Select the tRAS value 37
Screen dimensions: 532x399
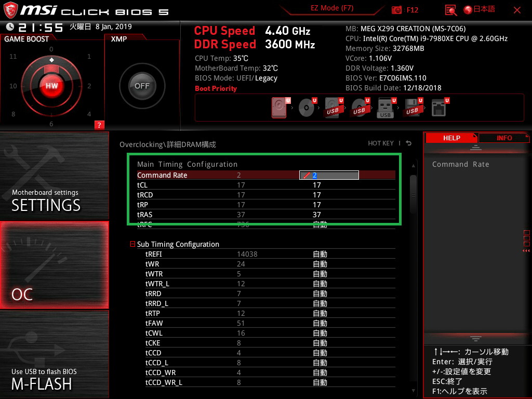click(x=316, y=215)
